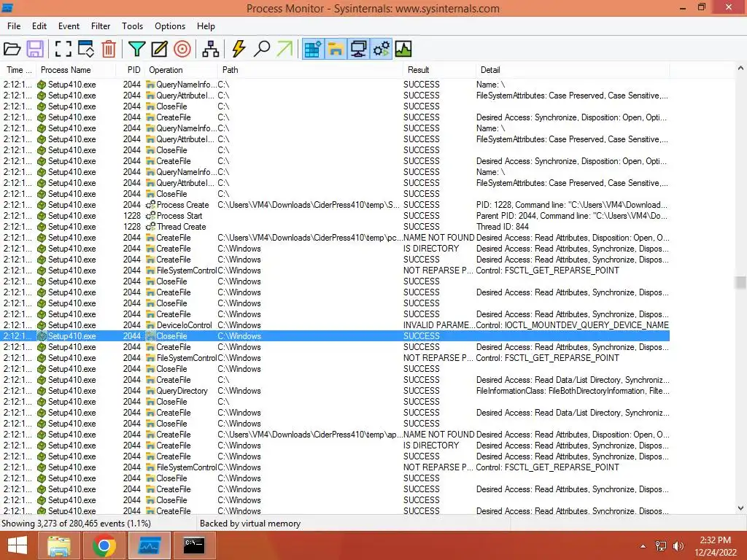Click the taskbar clock 2:32 PM

pyautogui.click(x=715, y=540)
